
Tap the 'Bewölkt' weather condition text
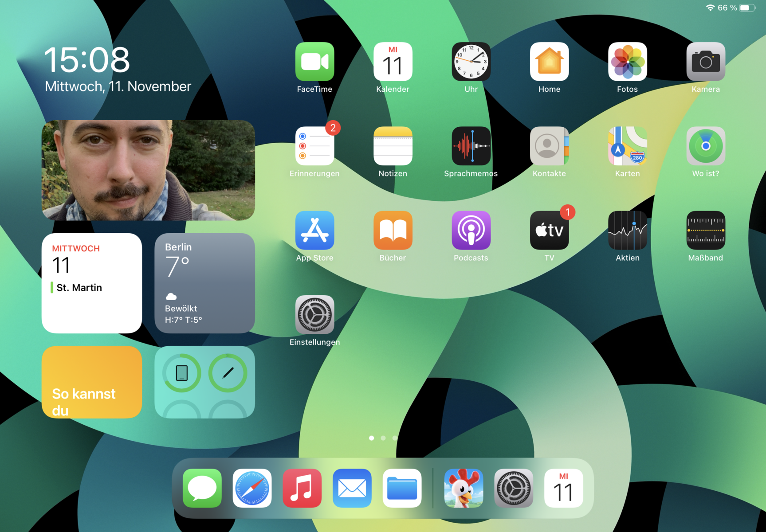[181, 308]
